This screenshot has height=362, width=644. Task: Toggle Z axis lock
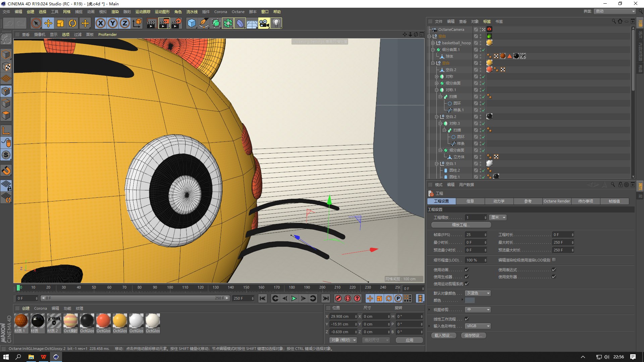[x=125, y=23]
